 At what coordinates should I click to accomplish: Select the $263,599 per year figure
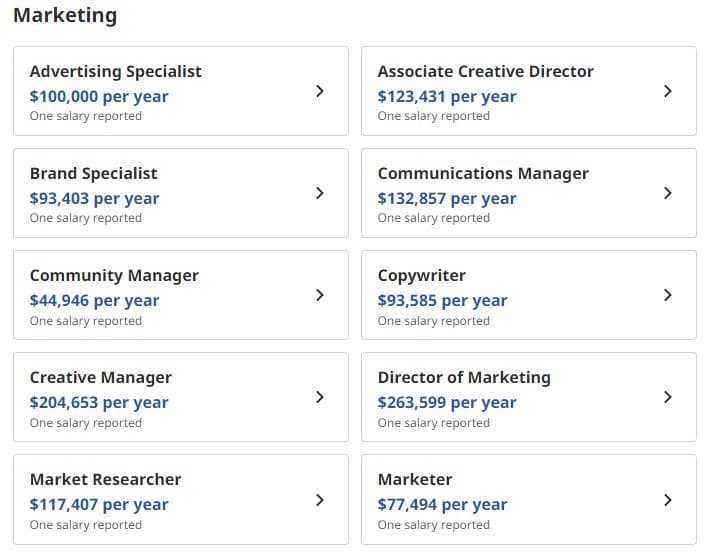(447, 402)
